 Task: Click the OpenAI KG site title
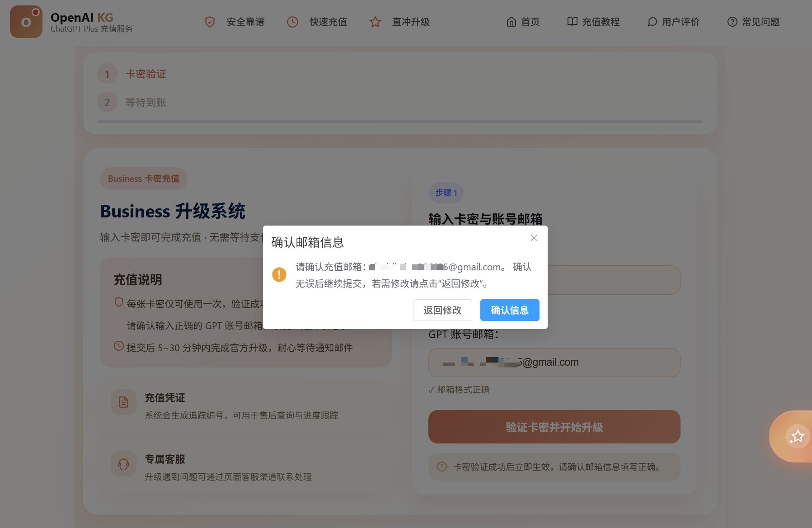[x=82, y=17]
